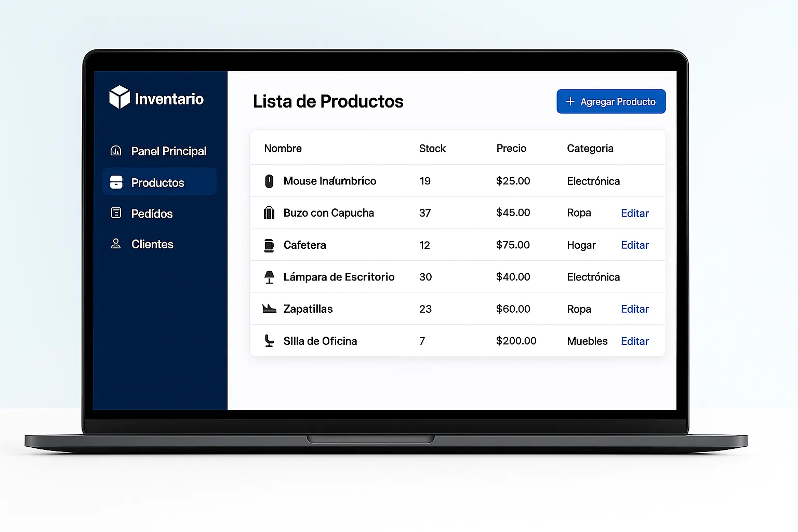Click the Inventario brand title
This screenshot has width=798, height=532.
(x=169, y=99)
